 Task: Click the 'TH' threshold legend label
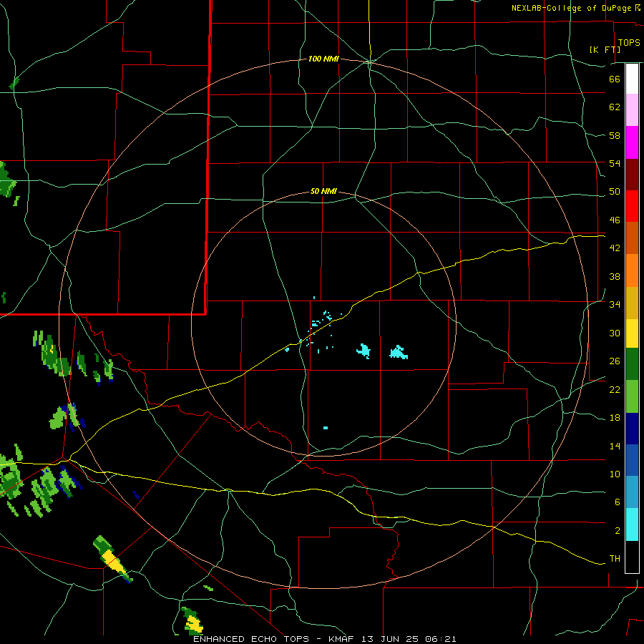tap(615, 559)
